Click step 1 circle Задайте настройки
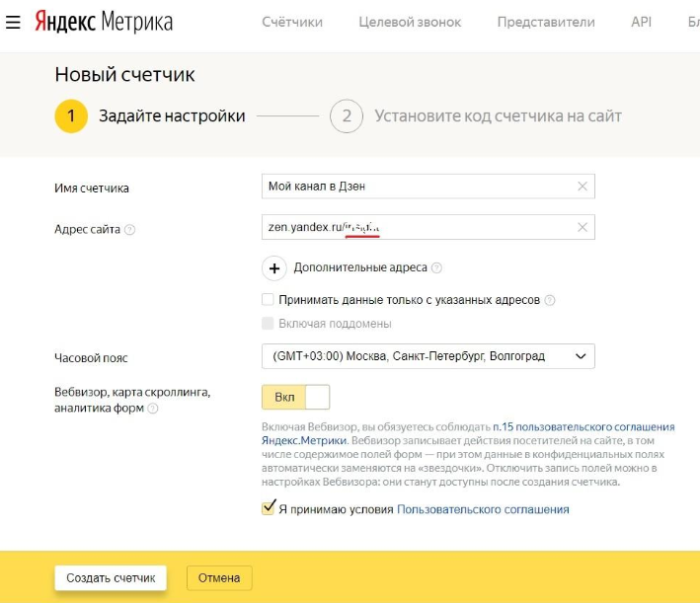This screenshot has height=603, width=700. [71, 116]
